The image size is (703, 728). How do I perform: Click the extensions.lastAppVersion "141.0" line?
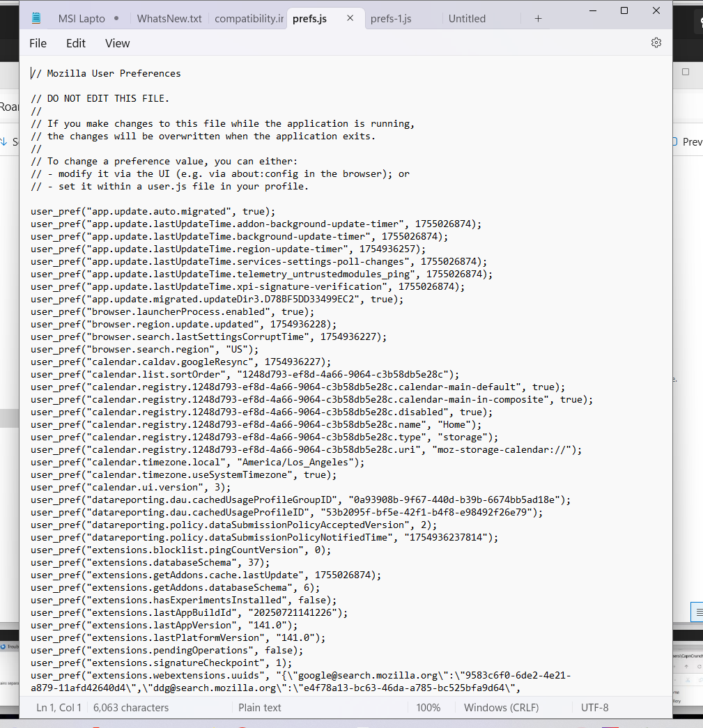[164, 625]
